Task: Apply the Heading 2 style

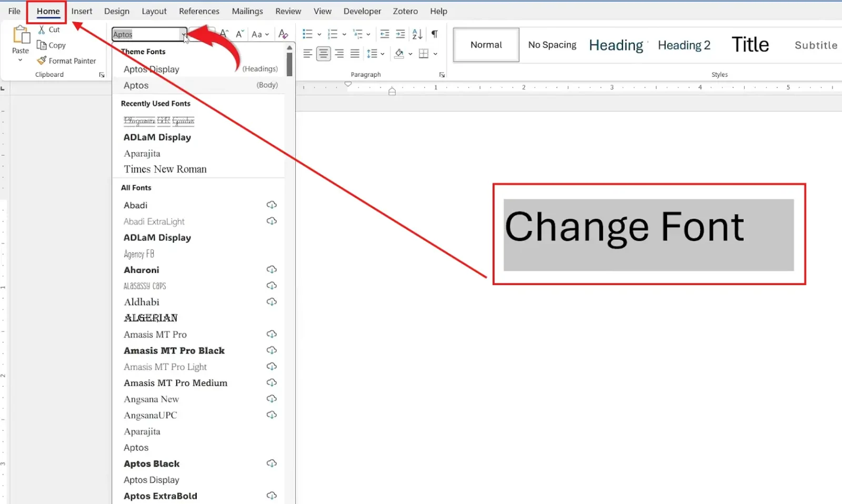Action: click(x=684, y=45)
